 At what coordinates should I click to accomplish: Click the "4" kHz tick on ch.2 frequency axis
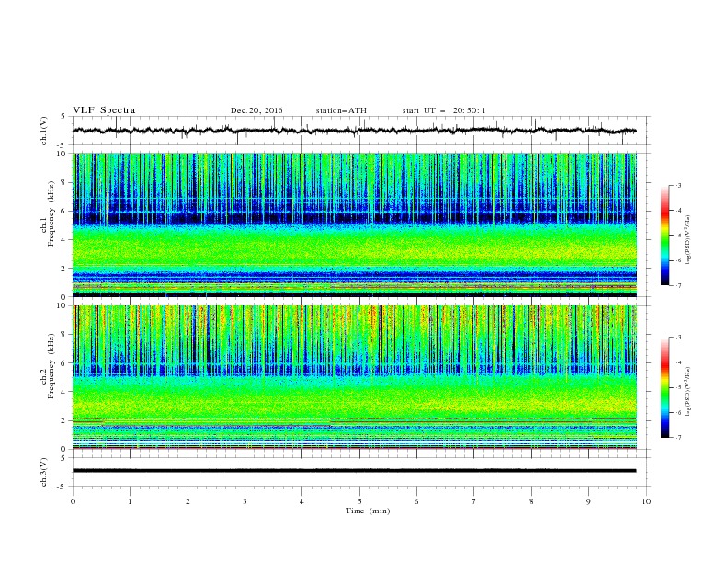(65, 392)
